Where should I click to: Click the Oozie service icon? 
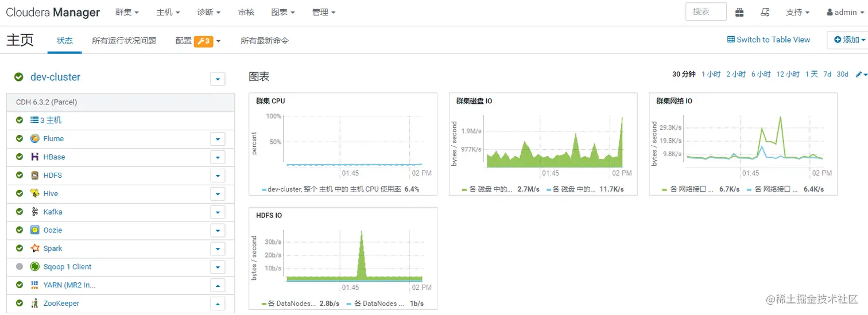(35, 231)
